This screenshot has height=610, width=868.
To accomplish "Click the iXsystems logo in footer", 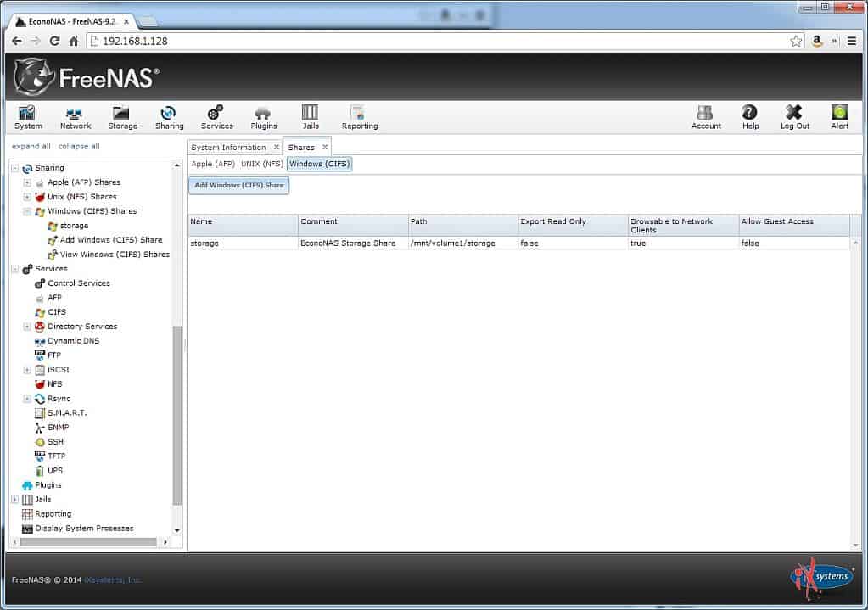I will point(821,579).
